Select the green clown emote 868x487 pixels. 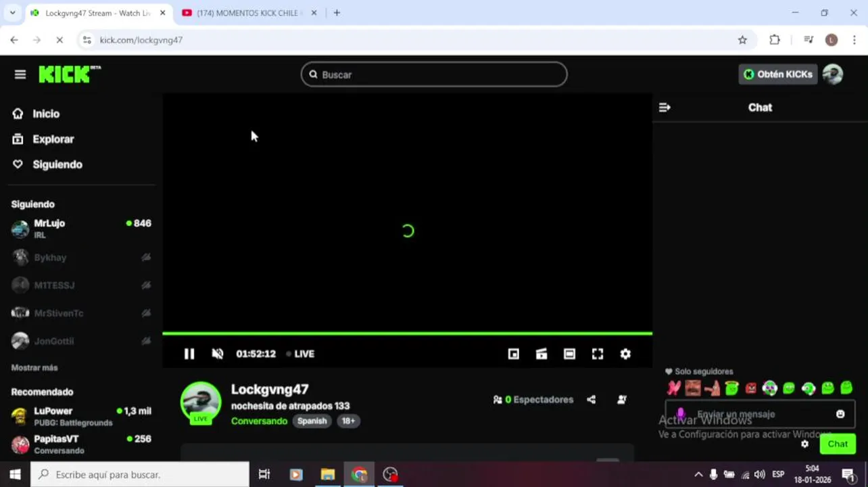pos(769,388)
